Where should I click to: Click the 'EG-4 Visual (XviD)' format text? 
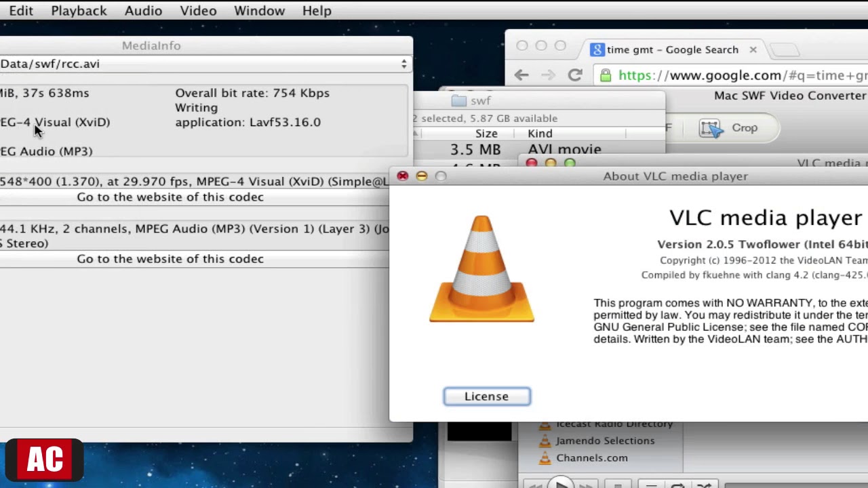pyautogui.click(x=55, y=123)
